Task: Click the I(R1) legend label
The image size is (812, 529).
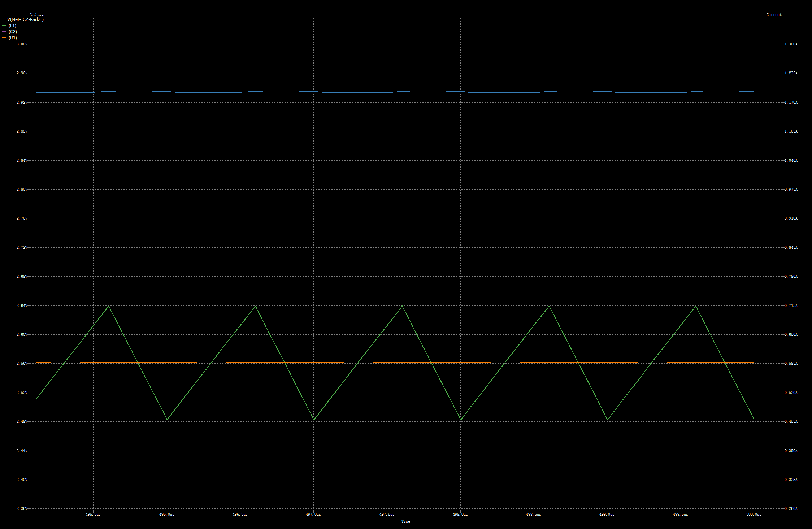Action: pos(12,38)
